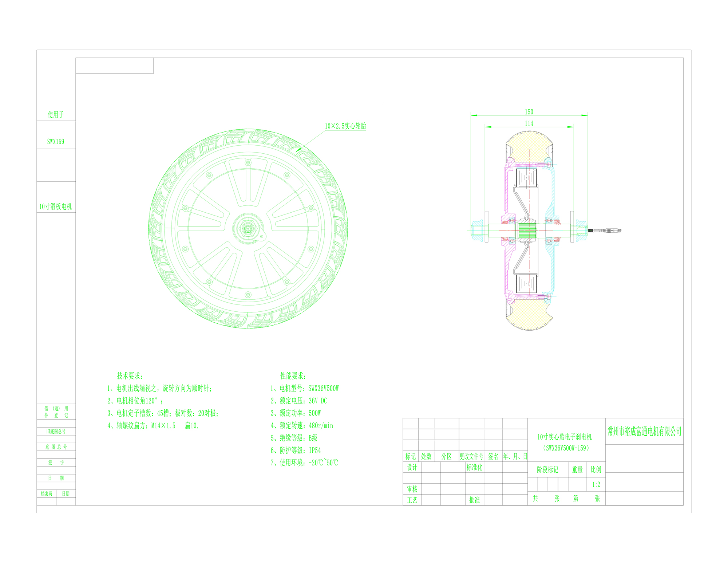Click the 使用于 cell in left column
The height and width of the screenshot is (563, 728).
tap(56, 114)
